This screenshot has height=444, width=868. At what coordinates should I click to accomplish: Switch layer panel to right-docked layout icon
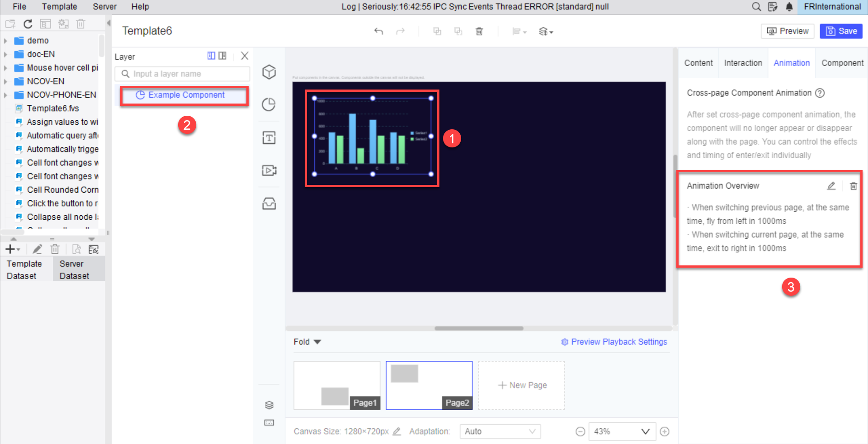tap(222, 56)
